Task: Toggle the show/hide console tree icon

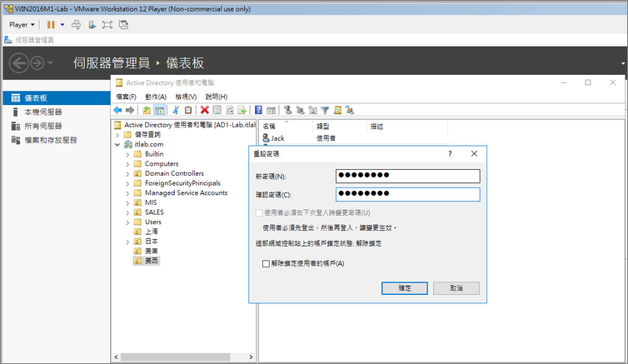Action: pos(159,110)
